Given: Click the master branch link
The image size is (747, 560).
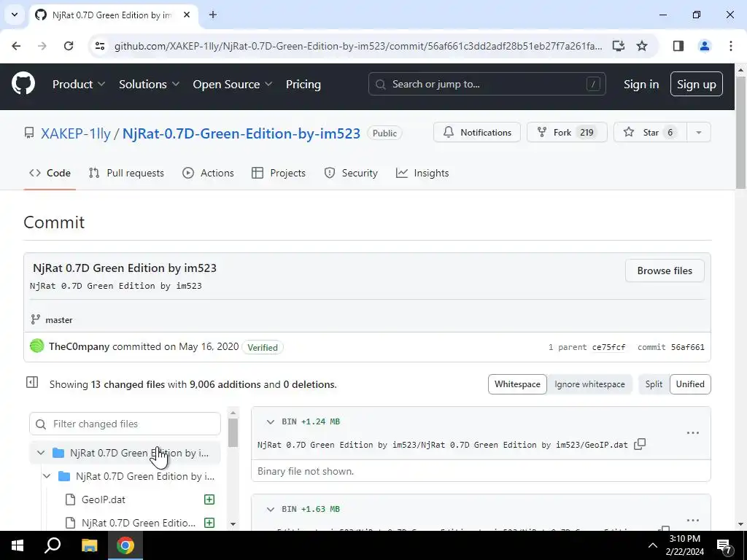Looking at the screenshot, I should point(58,320).
